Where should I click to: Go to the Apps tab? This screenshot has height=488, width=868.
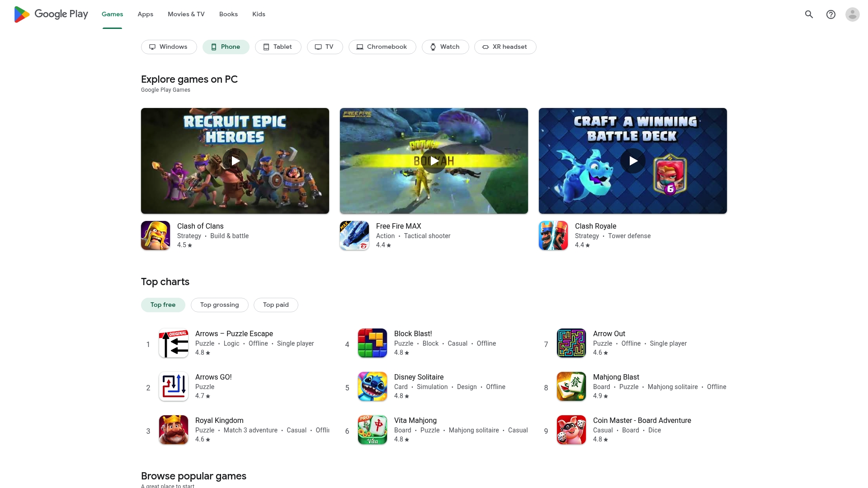145,14
